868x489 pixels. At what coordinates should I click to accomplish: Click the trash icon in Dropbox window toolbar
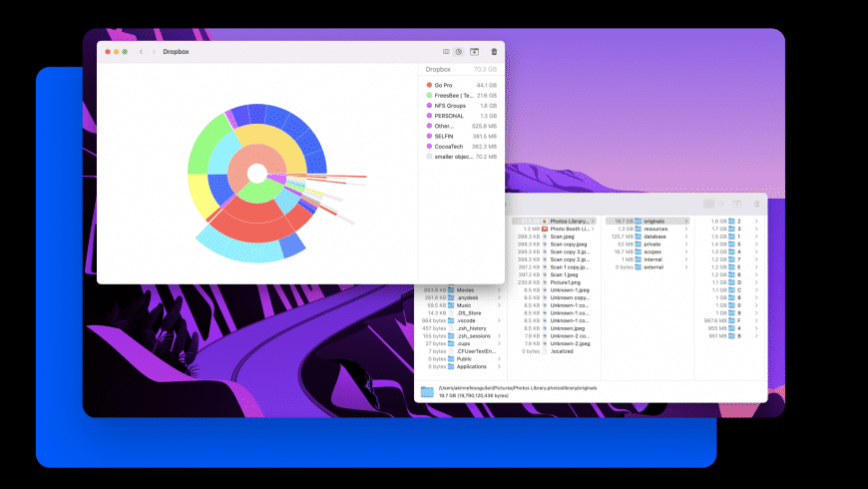point(494,51)
